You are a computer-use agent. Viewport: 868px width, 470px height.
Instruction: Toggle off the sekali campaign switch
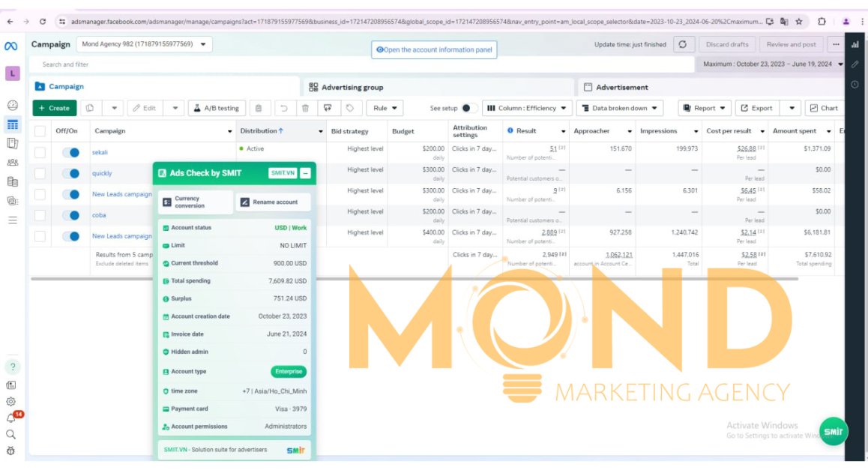[71, 152]
